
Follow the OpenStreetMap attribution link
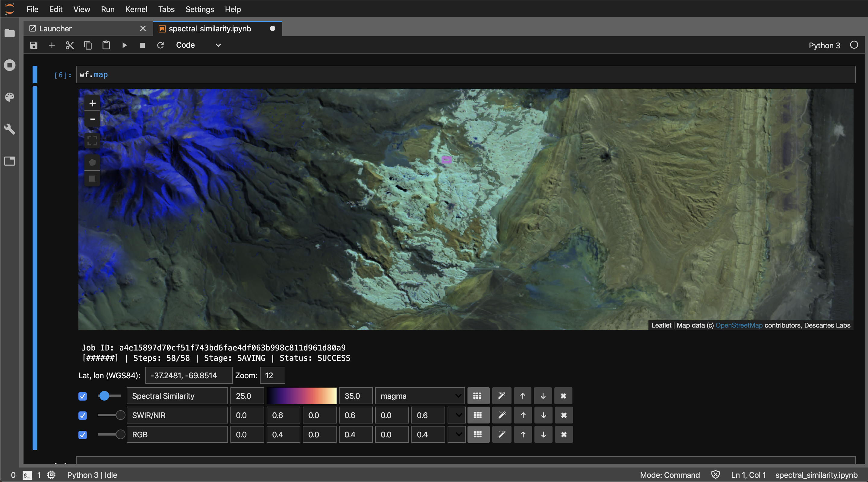pos(739,325)
